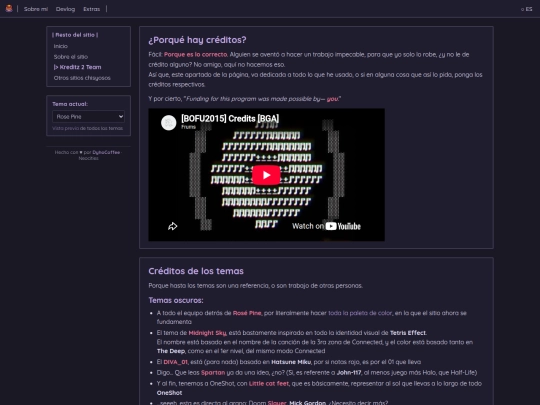Click the Créditos de los temas heading
Image resolution: width=540 pixels, height=405 pixels.
pos(196,271)
